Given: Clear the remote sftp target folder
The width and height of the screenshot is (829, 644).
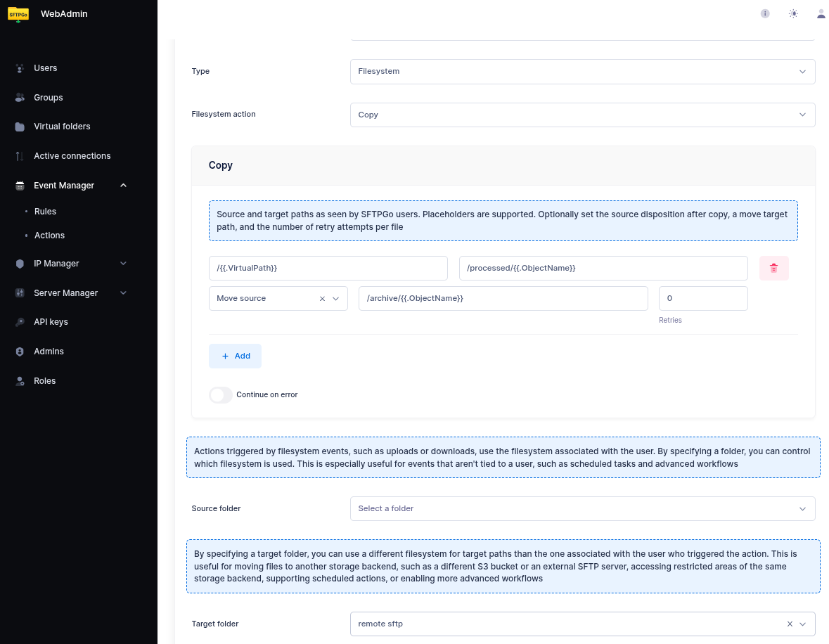Looking at the screenshot, I should 790,624.
